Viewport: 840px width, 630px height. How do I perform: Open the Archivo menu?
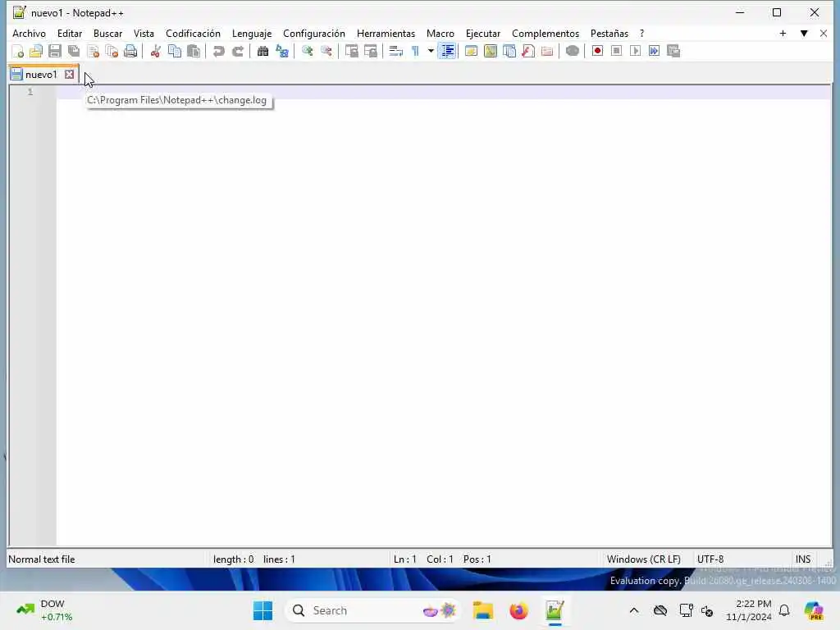coord(29,33)
